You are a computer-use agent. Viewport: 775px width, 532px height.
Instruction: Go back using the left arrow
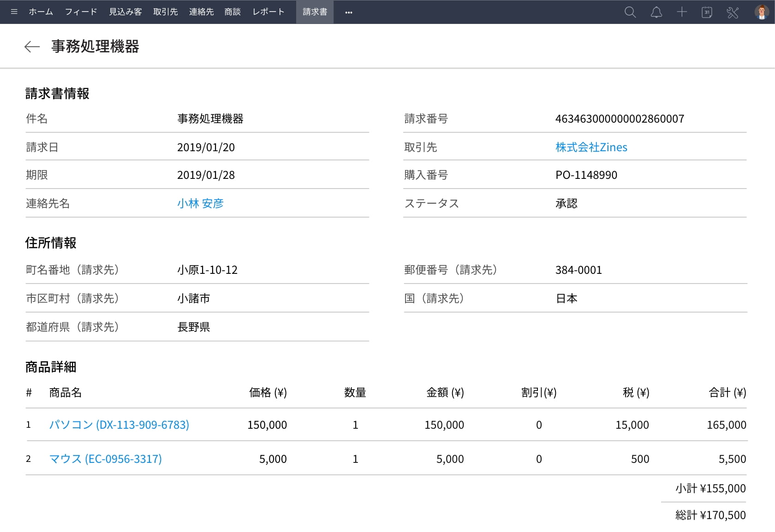click(x=32, y=47)
